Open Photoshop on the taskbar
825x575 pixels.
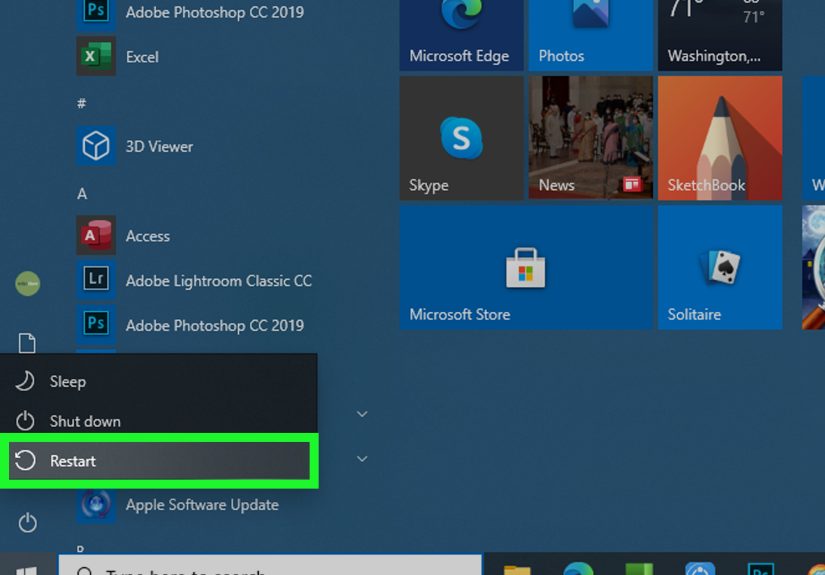tap(761, 568)
